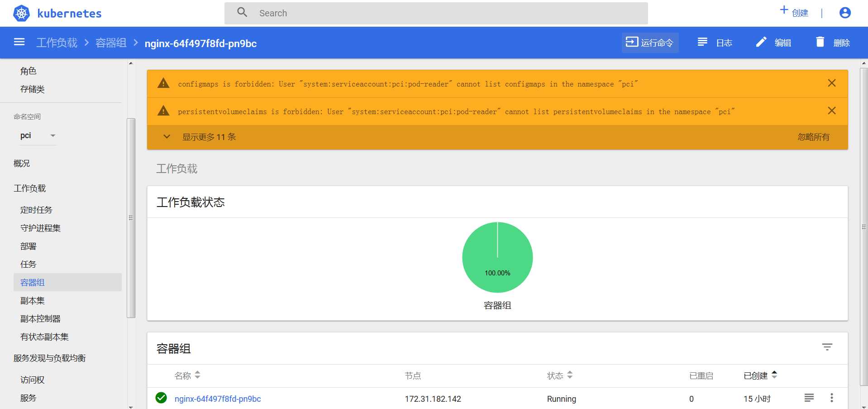Dismiss the configmaps forbidden warning

[x=832, y=83]
